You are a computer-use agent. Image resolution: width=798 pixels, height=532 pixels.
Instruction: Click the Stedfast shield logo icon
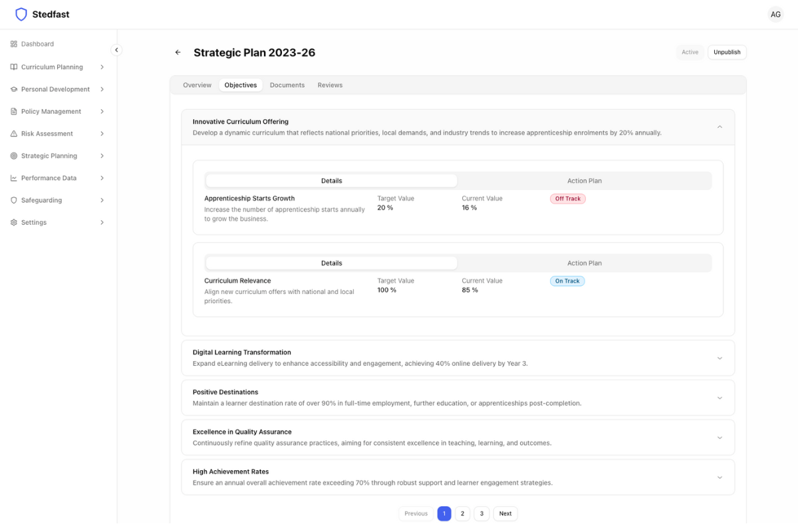(x=21, y=15)
